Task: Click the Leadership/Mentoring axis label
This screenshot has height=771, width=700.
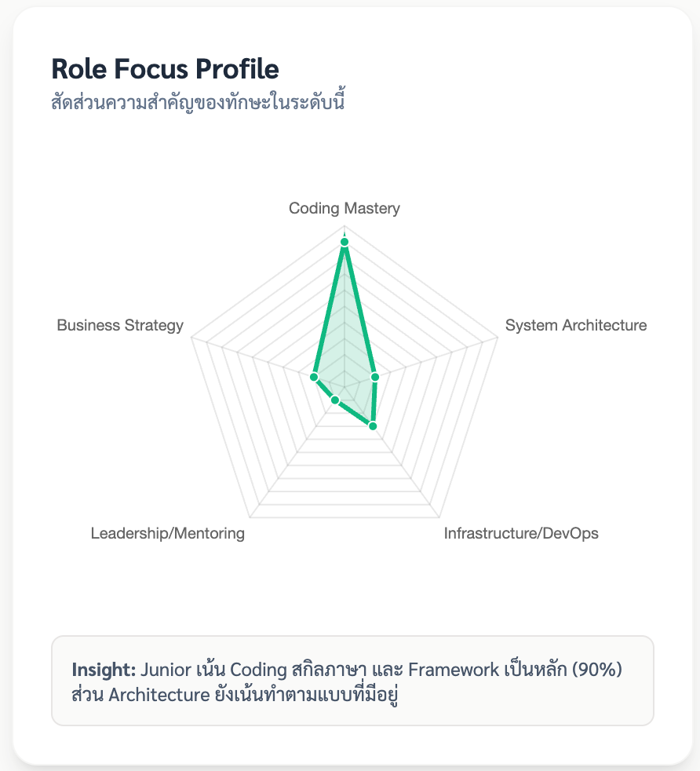Action: click(x=168, y=534)
